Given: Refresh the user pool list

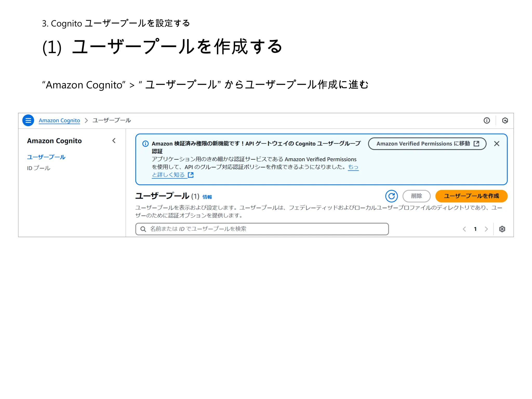Looking at the screenshot, I should [x=391, y=196].
